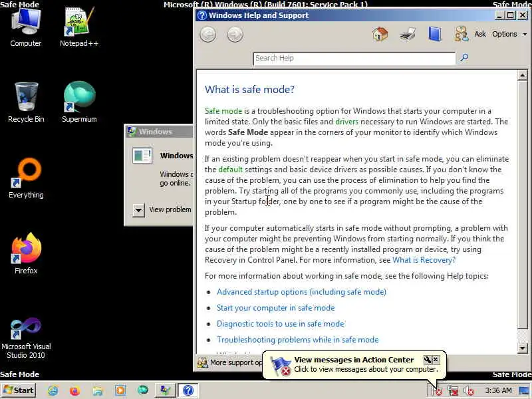The width and height of the screenshot is (532, 399).
Task: Open Advanced startup options link
Action: coord(301,292)
